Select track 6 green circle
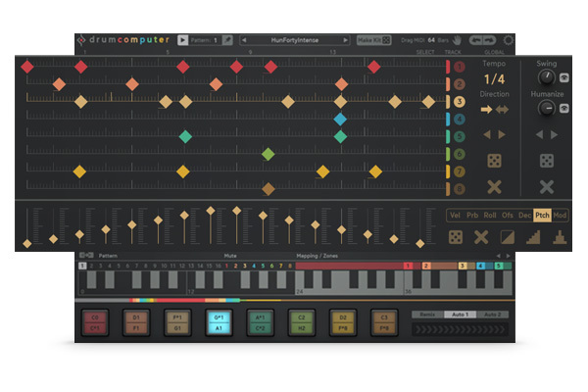This screenshot has width=588, height=392. [x=460, y=154]
